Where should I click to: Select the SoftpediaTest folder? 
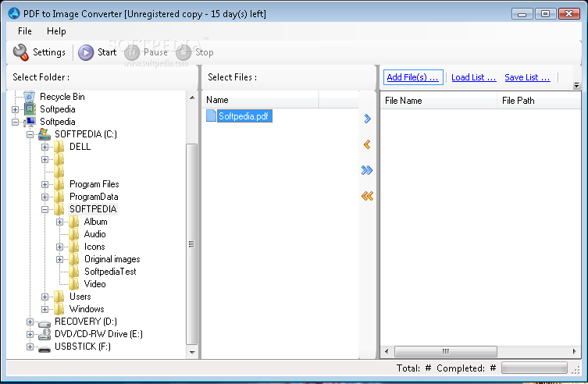coord(110,272)
